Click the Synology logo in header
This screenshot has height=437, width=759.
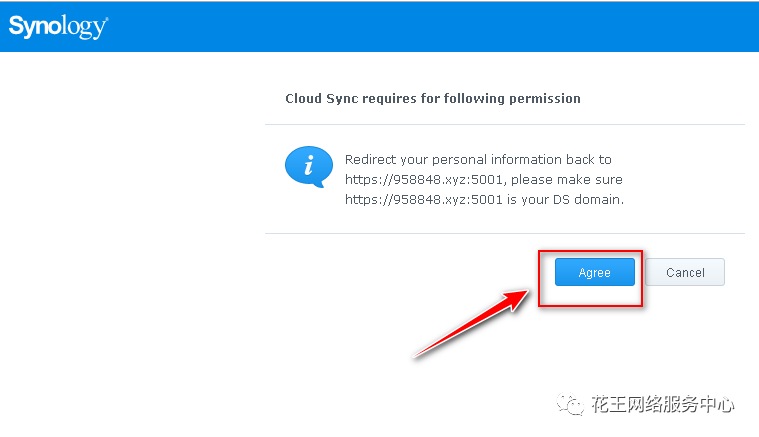[x=58, y=26]
